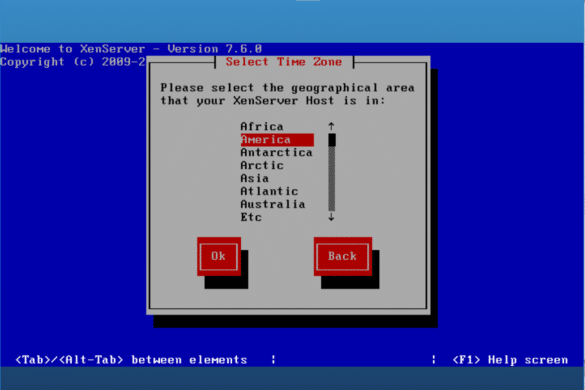Click the geographical area instruction text
The image size is (585, 390).
pos(287,94)
